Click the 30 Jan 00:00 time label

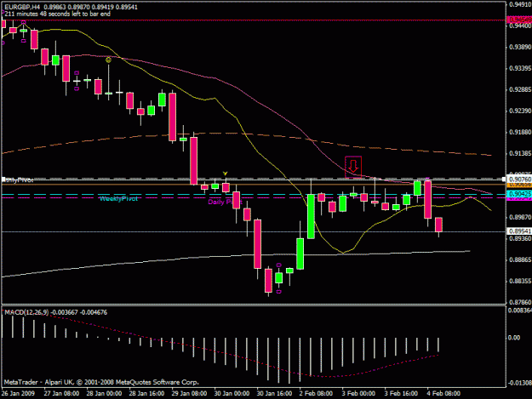click(x=232, y=394)
